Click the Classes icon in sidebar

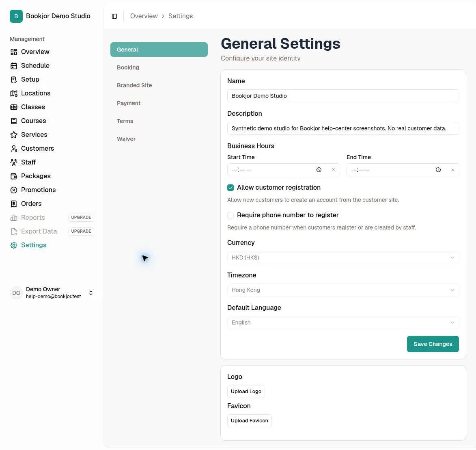14,107
